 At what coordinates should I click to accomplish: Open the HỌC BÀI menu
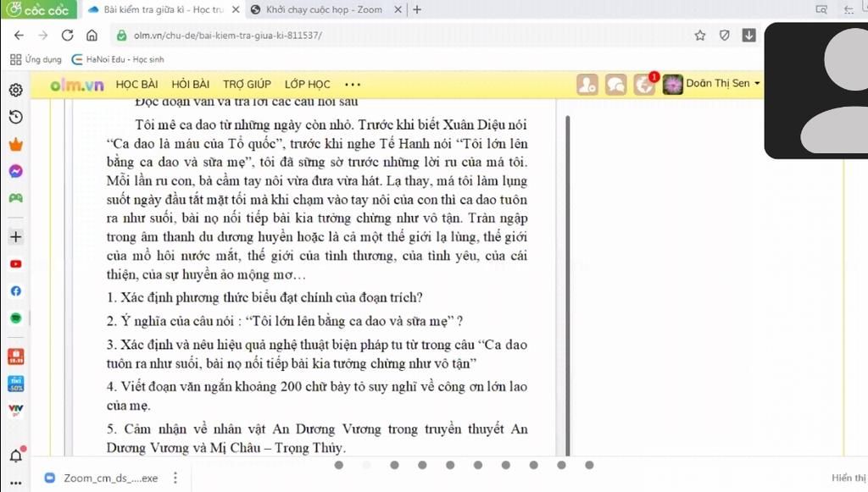pos(136,84)
